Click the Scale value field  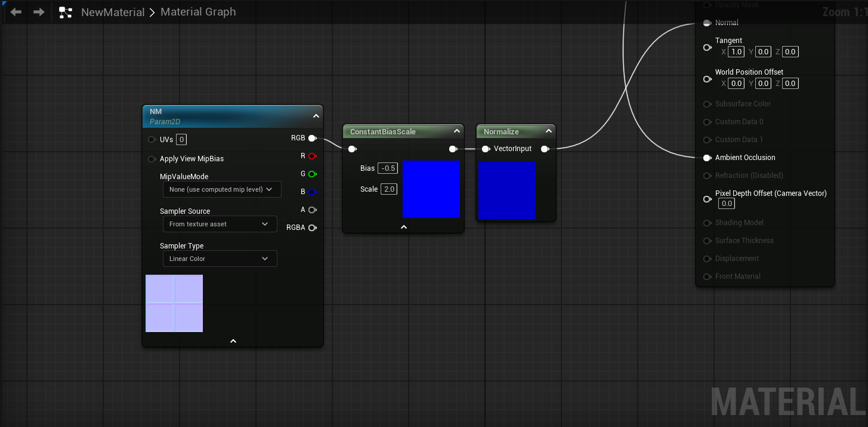pos(389,189)
